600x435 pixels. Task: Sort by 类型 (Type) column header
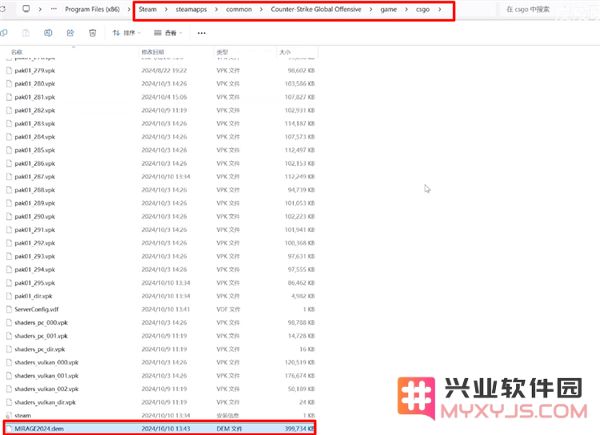click(x=222, y=52)
